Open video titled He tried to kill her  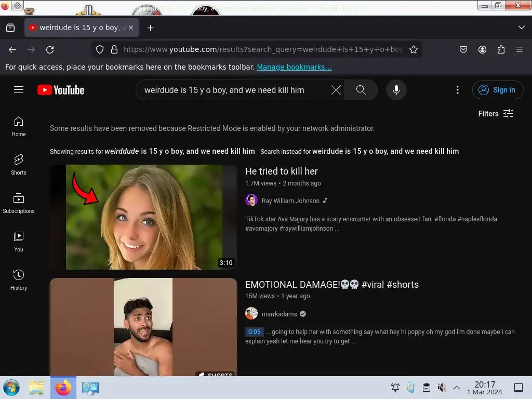(282, 171)
